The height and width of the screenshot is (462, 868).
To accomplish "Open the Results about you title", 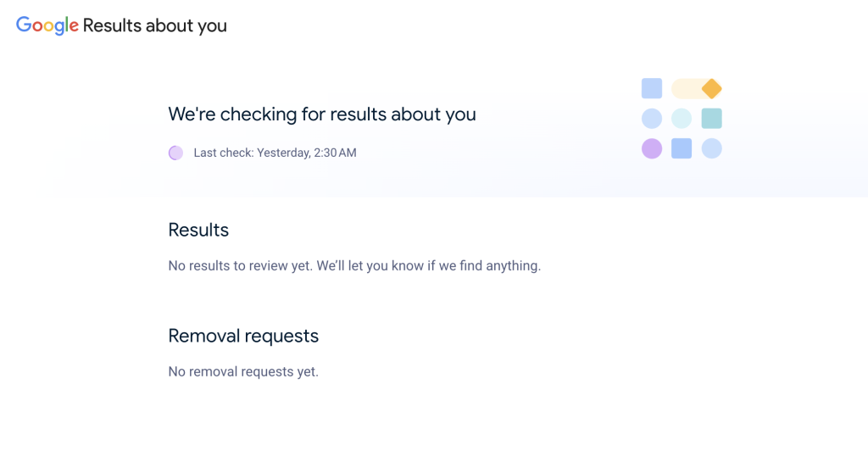I will pyautogui.click(x=155, y=26).
